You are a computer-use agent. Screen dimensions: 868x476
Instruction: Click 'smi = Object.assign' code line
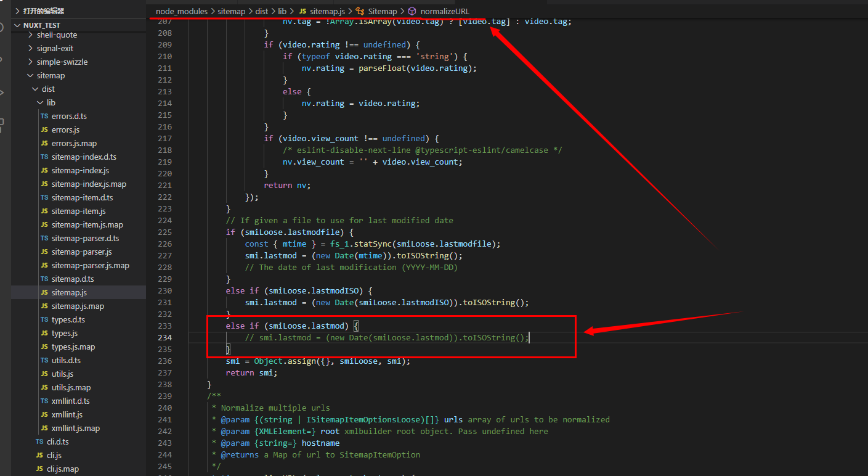(318, 361)
